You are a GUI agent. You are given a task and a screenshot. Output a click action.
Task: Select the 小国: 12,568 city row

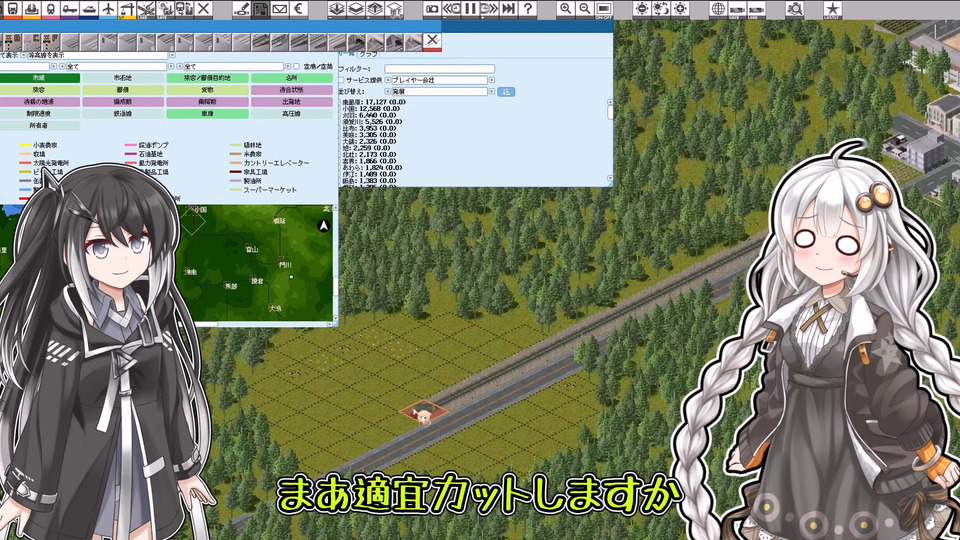[371, 109]
